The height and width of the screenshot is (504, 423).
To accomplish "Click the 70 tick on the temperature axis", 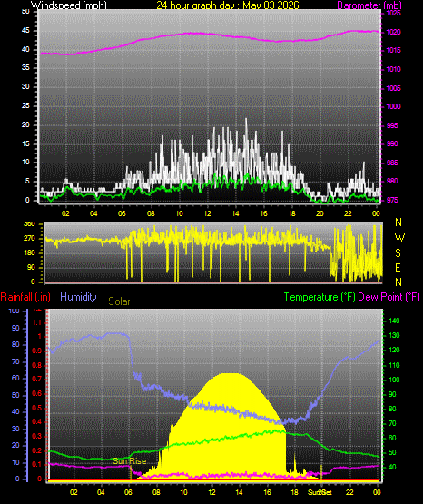I will point(392,424).
